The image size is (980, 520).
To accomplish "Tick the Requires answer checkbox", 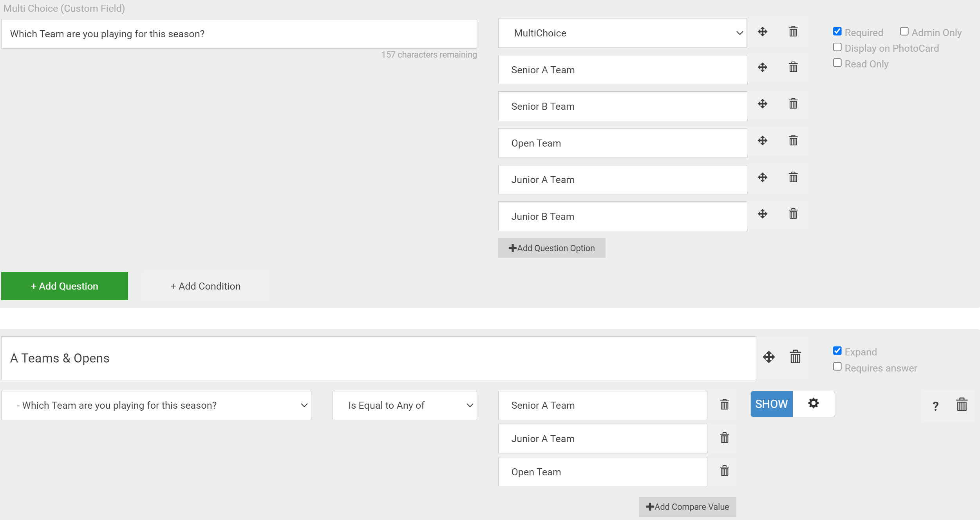I will pos(837,367).
